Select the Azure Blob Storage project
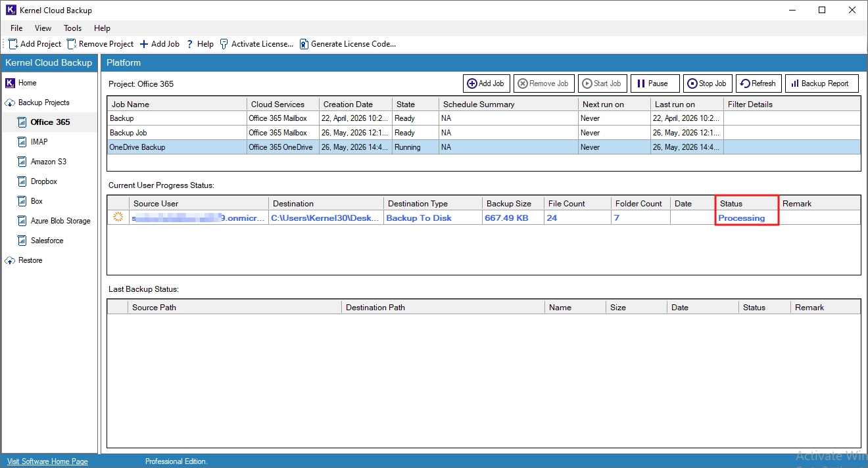Viewport: 868px width, 468px height. 60,221
